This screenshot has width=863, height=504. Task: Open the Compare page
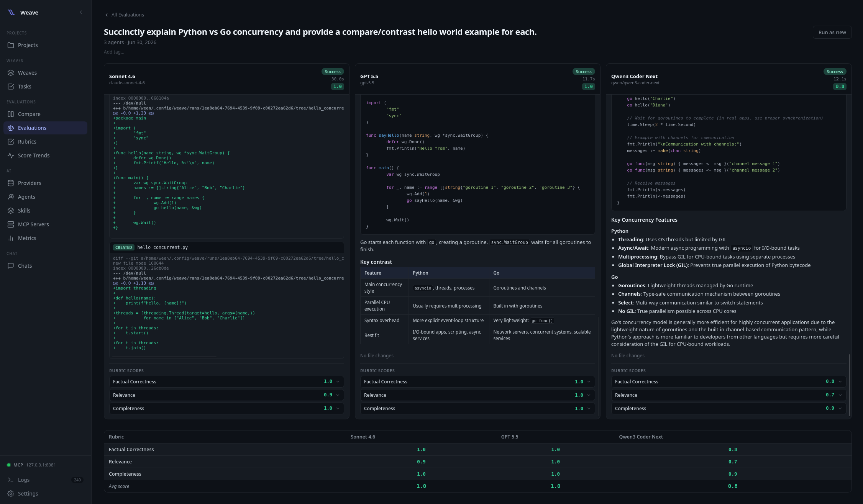45,114
